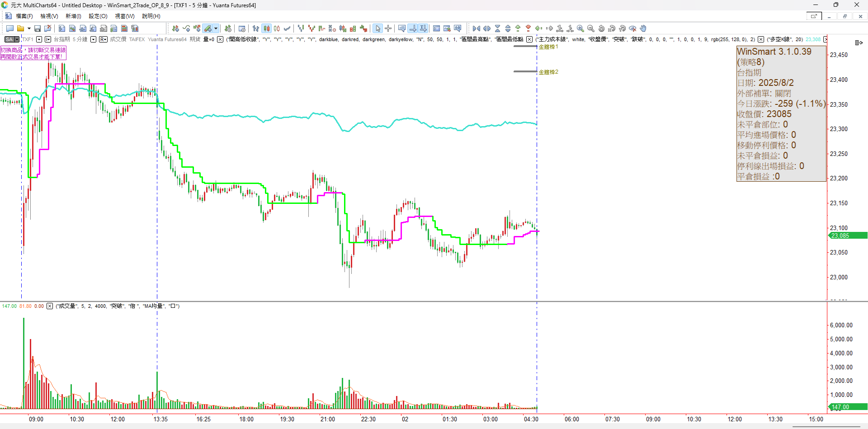Toggle the Candlestick chart style button
The width and height of the screenshot is (868, 429).
tap(267, 28)
